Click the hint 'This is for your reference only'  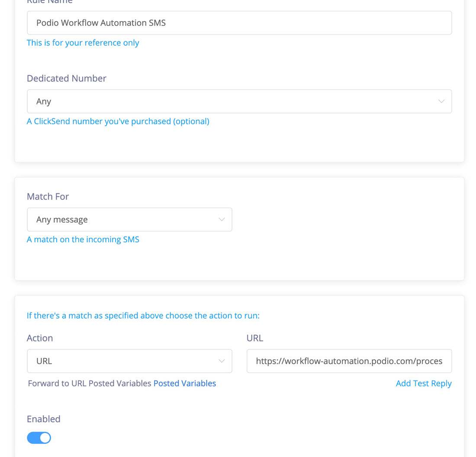[83, 42]
